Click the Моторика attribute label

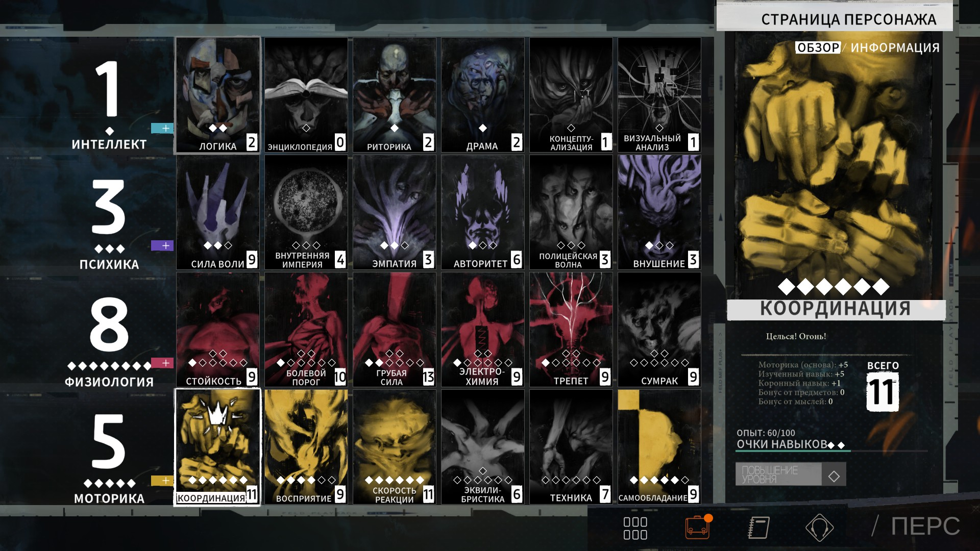click(x=109, y=498)
